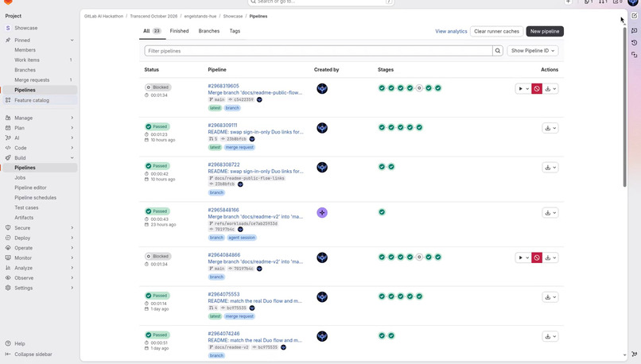Click the search icon in filter bar
641x364 pixels.
coord(498,51)
